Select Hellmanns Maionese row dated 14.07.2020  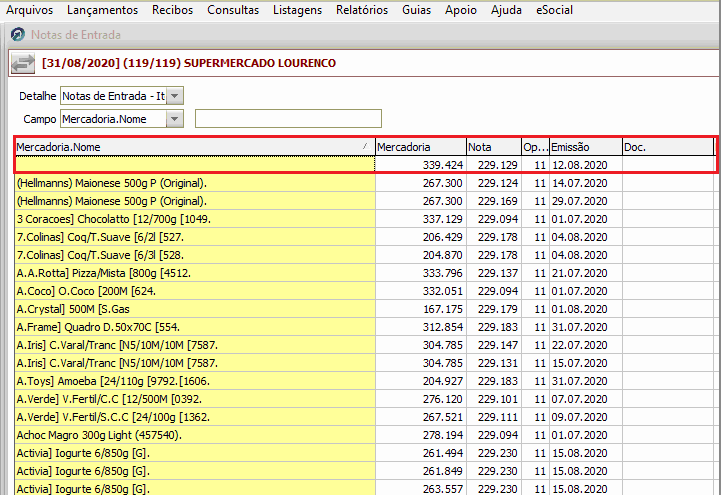tap(364, 183)
